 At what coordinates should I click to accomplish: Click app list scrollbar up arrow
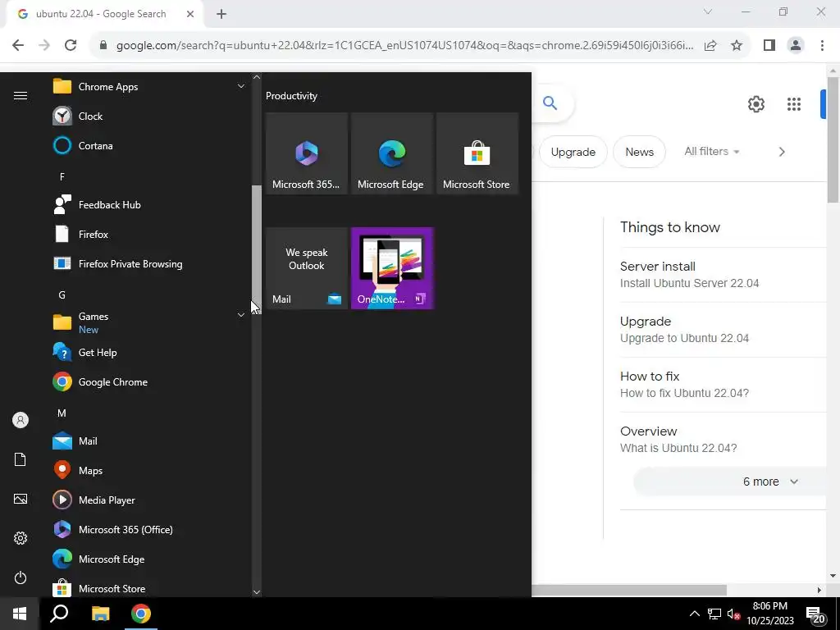click(257, 78)
